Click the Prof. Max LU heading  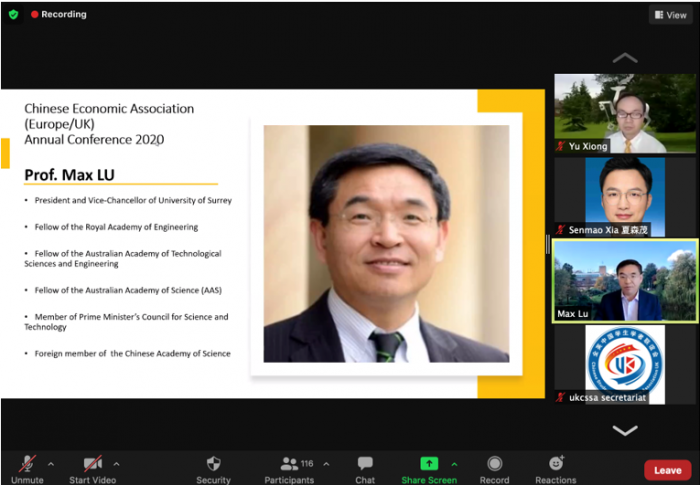tap(69, 175)
